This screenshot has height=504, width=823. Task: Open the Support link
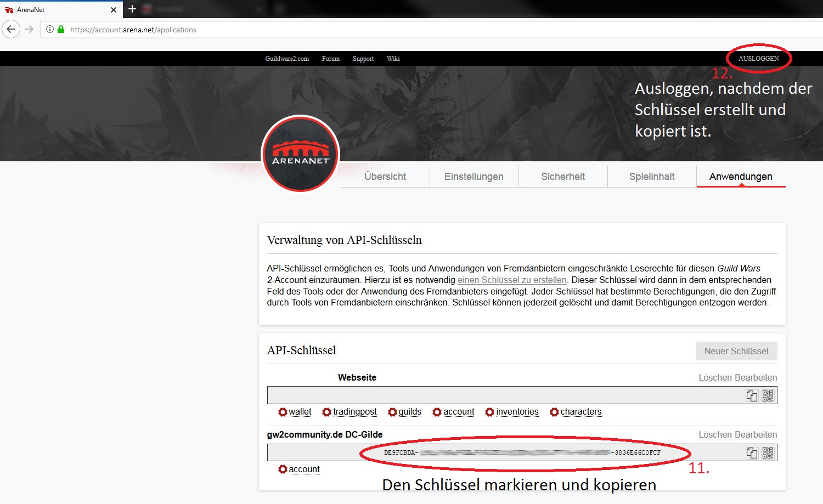[x=363, y=59]
